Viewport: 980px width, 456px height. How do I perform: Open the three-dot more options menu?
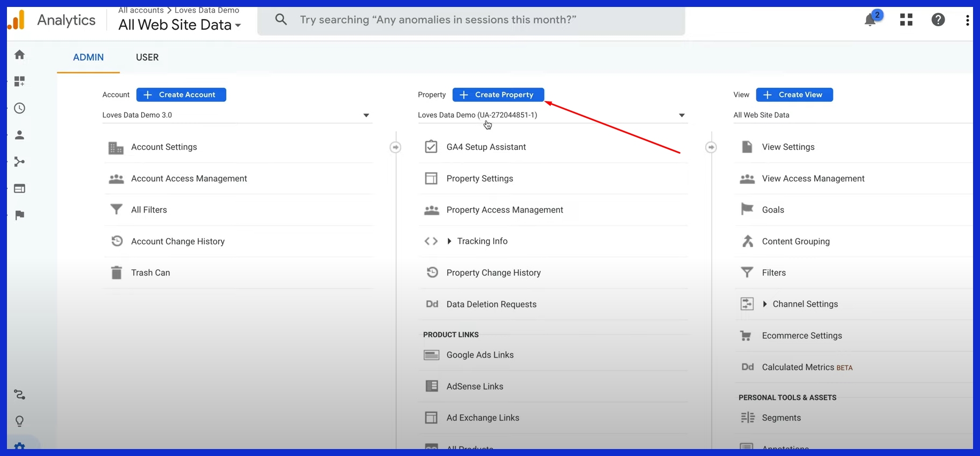967,20
